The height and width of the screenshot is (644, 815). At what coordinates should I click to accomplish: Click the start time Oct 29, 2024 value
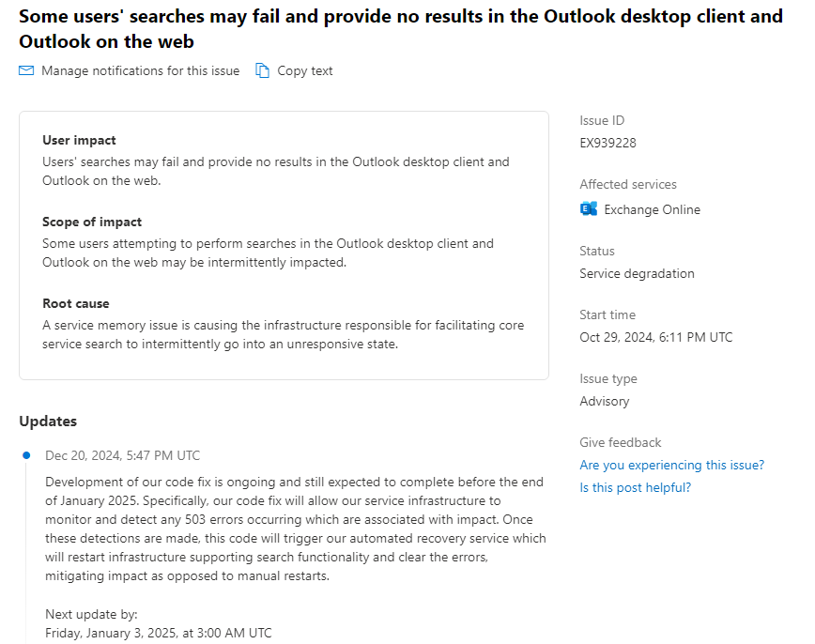pos(656,337)
